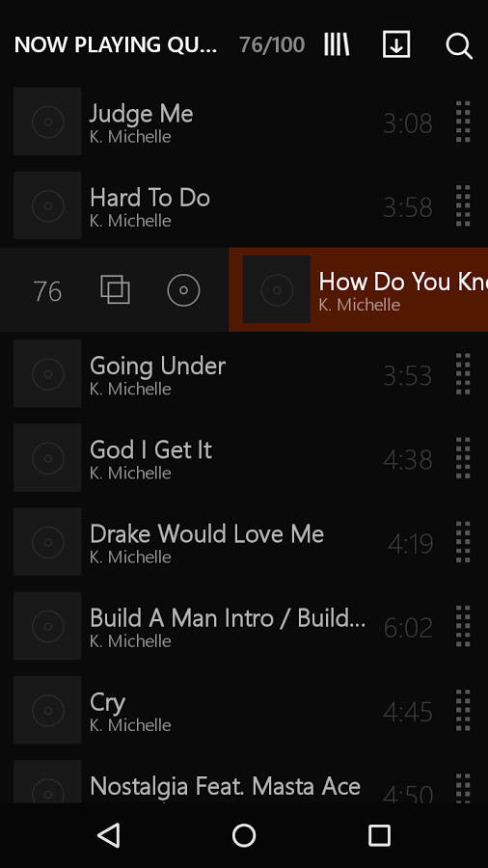Select Build A Man Intro track
Image resolution: width=488 pixels, height=868 pixels.
click(x=244, y=627)
